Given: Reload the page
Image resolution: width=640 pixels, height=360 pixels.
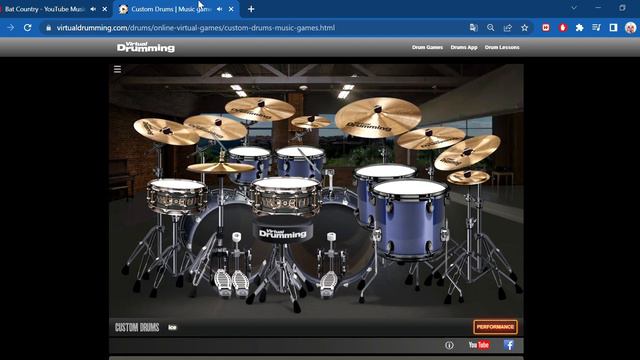Looking at the screenshot, I should point(27,28).
